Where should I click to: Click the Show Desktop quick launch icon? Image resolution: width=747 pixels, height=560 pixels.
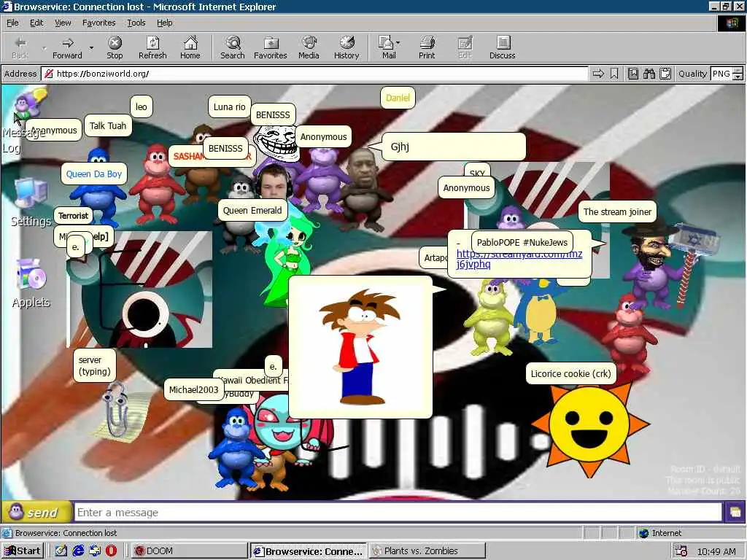tap(61, 551)
